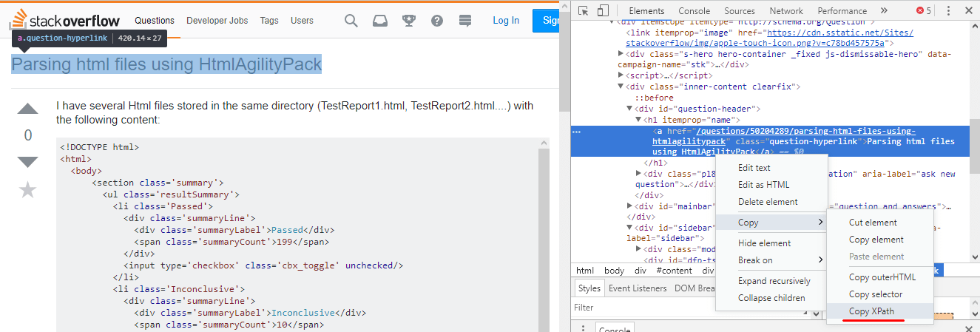Open the Event Listeners tab
Image resolution: width=980 pixels, height=332 pixels.
coord(638,288)
